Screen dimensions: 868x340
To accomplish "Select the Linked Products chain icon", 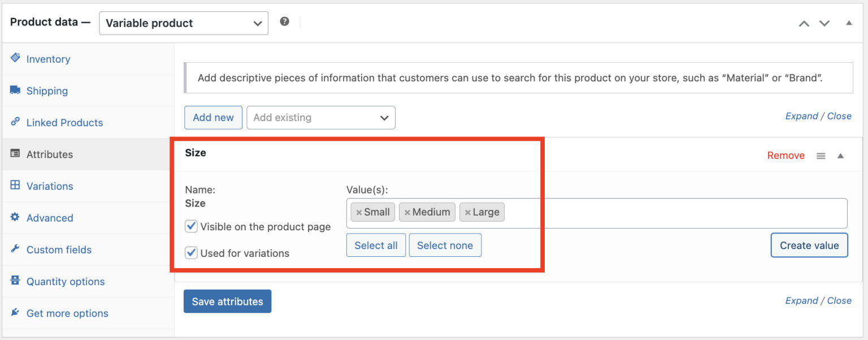I will tap(14, 122).
